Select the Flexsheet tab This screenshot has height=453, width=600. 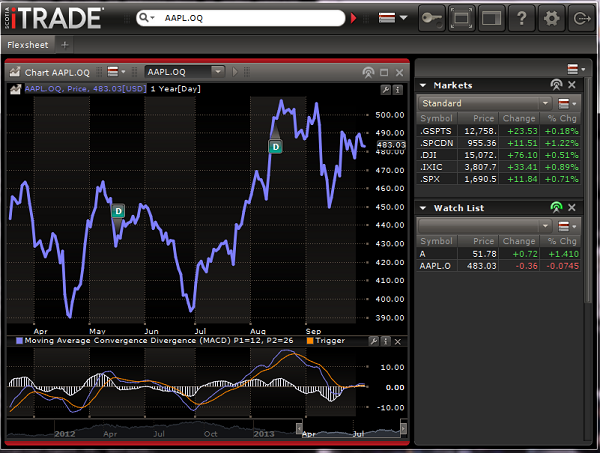28,45
